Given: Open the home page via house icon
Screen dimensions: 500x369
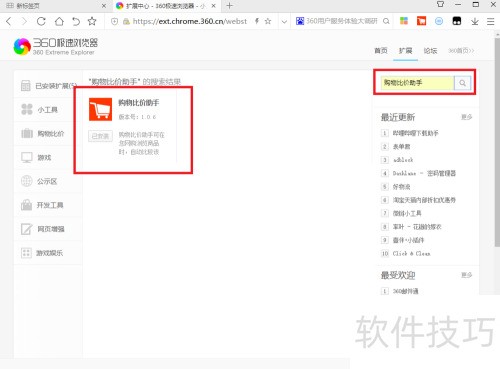Looking at the screenshot, I should pyautogui.click(x=59, y=21).
